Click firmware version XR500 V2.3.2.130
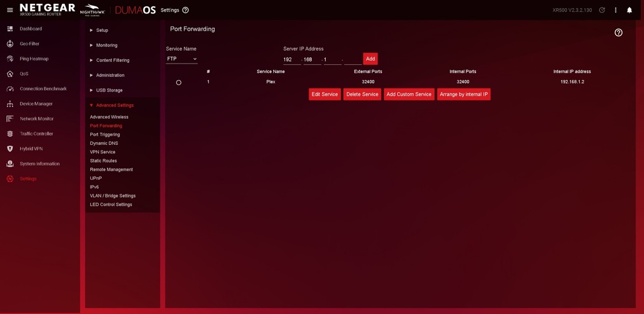Viewport: 644px width, 314px height. [x=572, y=10]
